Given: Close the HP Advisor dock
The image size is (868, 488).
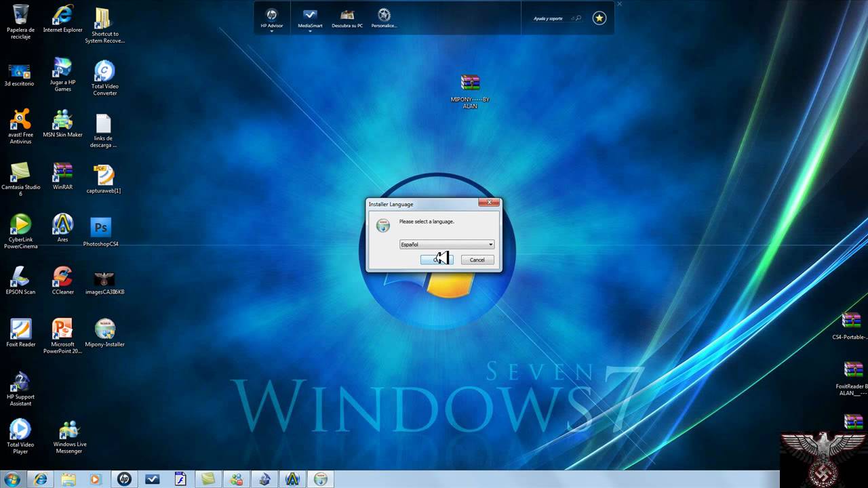Looking at the screenshot, I should coord(619,4).
